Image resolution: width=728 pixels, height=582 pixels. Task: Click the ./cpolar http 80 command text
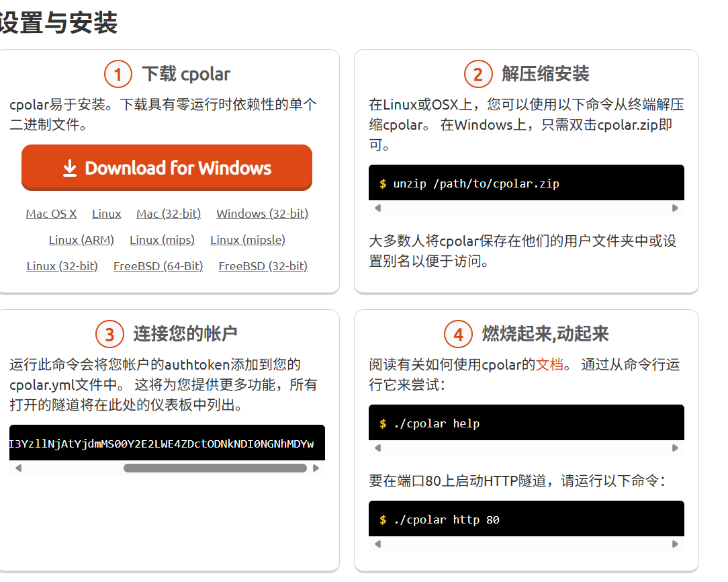point(446,519)
